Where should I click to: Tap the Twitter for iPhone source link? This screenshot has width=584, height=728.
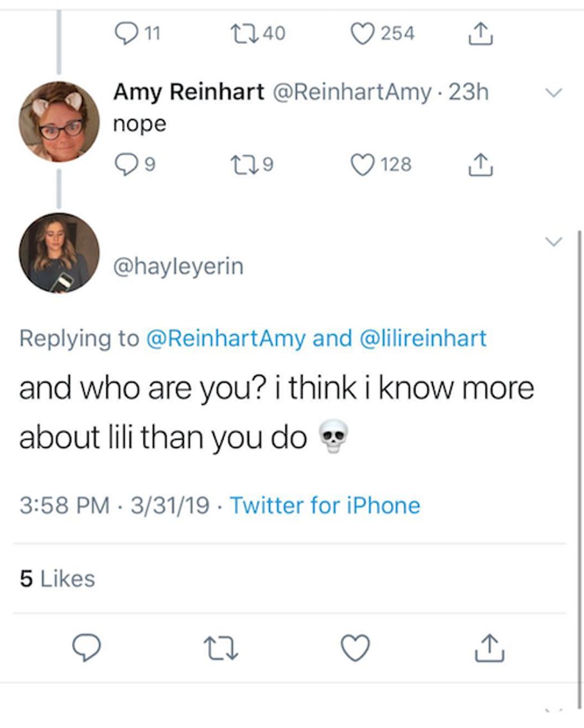[x=325, y=505]
